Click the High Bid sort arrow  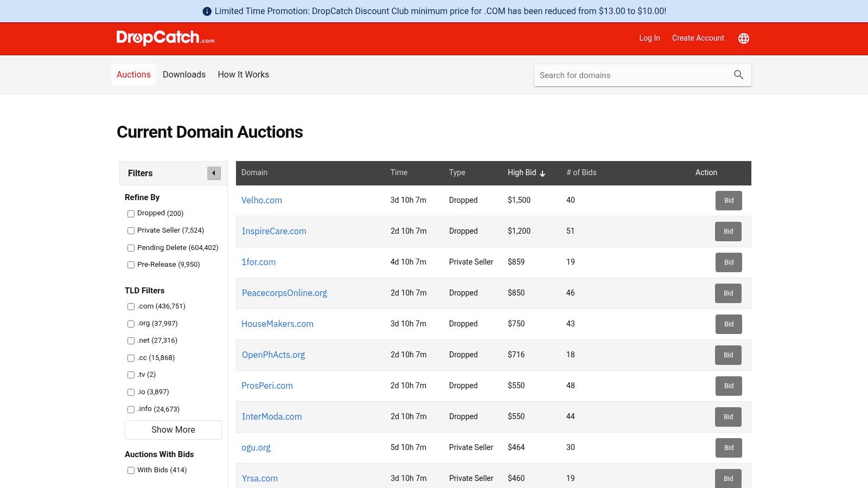click(542, 174)
